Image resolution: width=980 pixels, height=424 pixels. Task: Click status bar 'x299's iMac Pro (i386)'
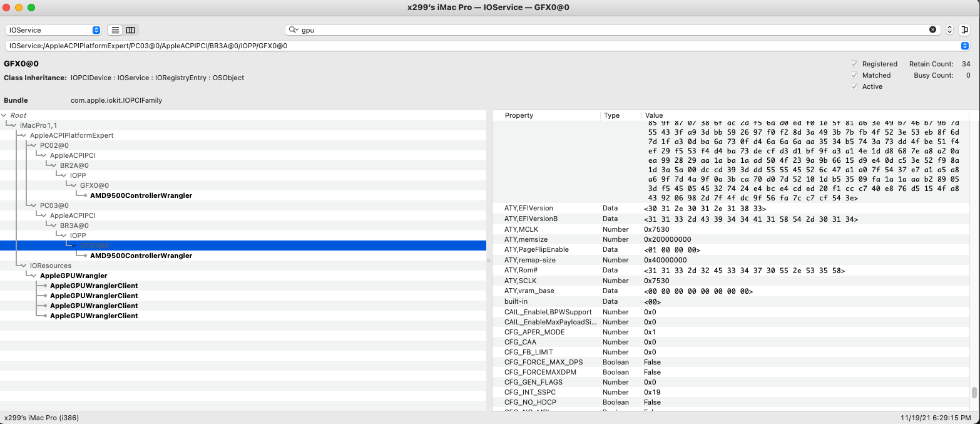41,417
